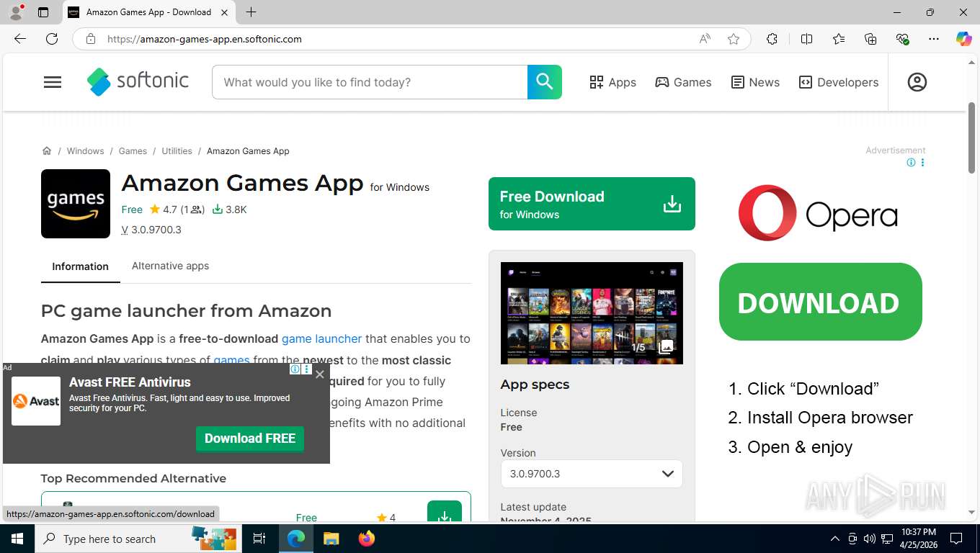The width and height of the screenshot is (980, 553).
Task: View site information via the lock icon
Action: (90, 39)
